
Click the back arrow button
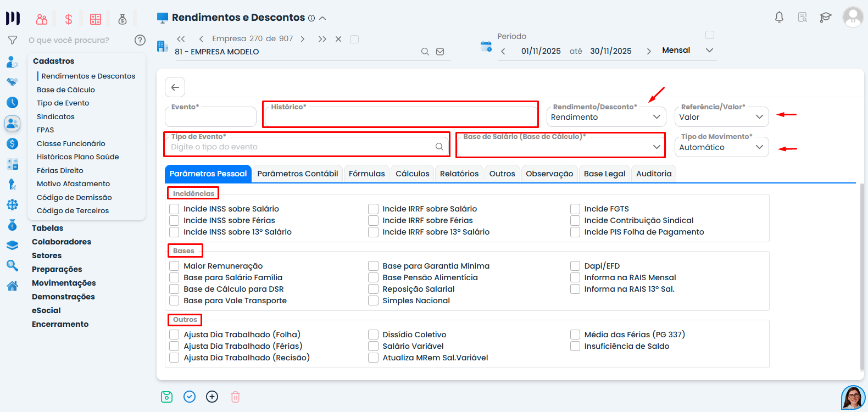point(175,87)
